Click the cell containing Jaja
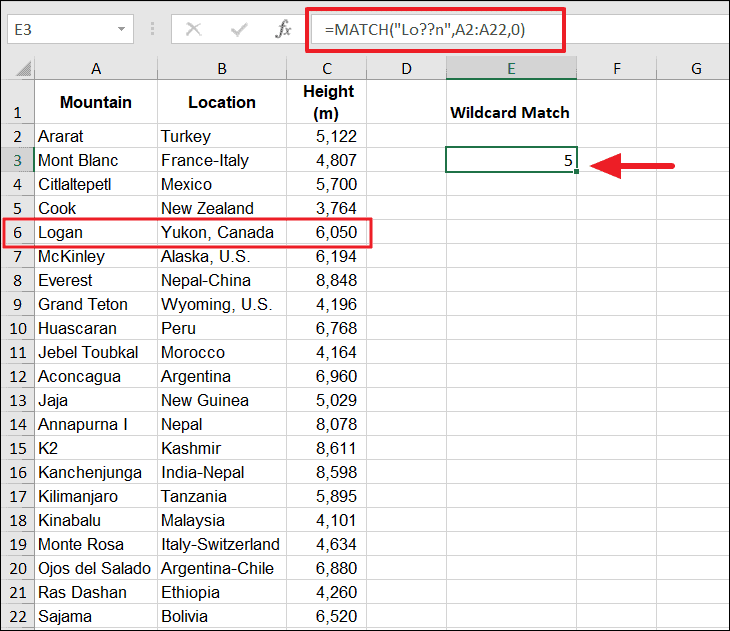The height and width of the screenshot is (631, 730). click(x=96, y=400)
